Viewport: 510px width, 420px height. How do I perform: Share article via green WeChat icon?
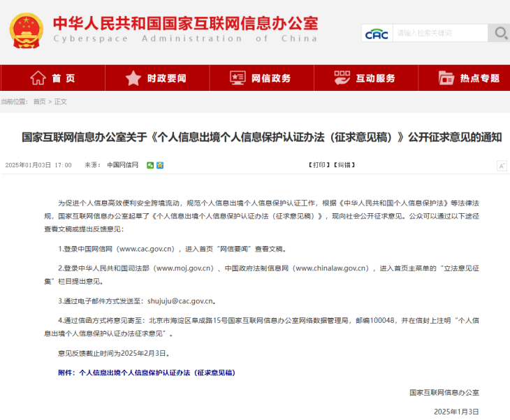[x=151, y=165]
